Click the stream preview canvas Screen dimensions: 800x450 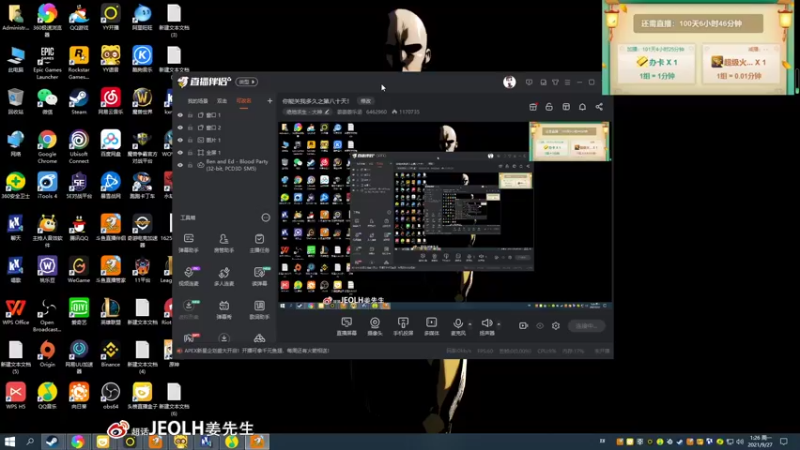445,216
